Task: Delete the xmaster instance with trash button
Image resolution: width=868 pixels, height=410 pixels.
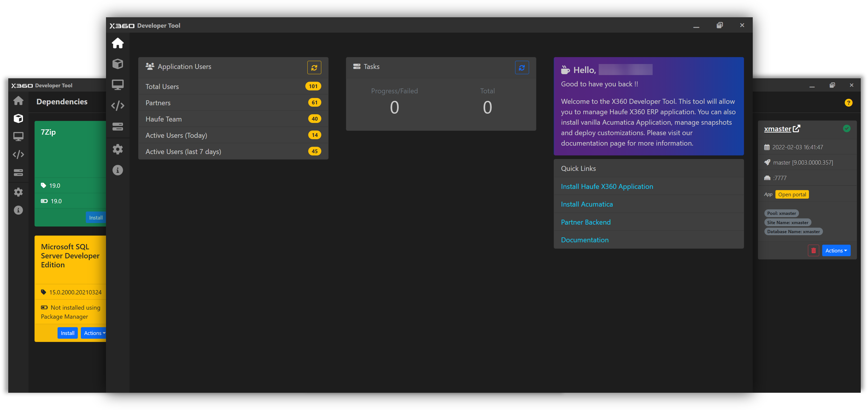Action: point(813,250)
